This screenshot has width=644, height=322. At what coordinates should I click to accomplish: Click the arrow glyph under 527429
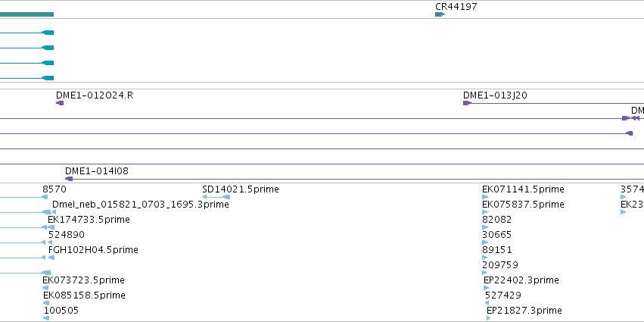(487, 303)
